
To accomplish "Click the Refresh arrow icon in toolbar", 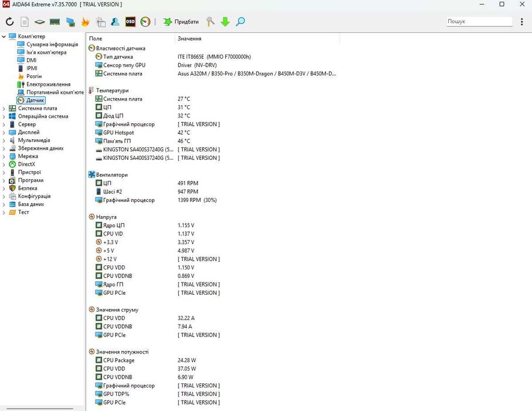I will [x=9, y=22].
